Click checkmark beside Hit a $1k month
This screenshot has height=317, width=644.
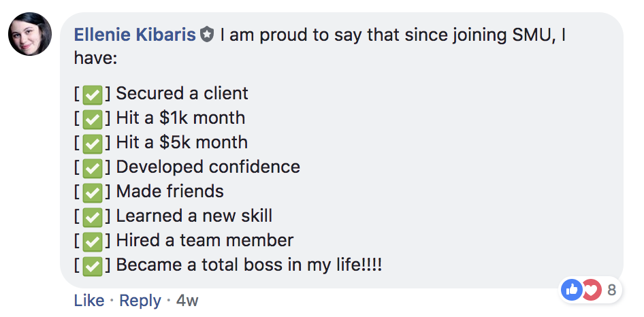click(x=92, y=119)
